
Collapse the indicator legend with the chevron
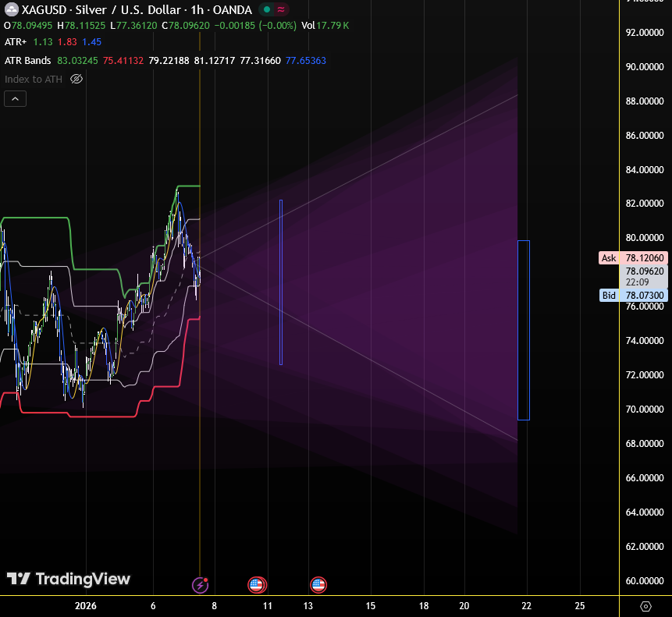(x=15, y=99)
